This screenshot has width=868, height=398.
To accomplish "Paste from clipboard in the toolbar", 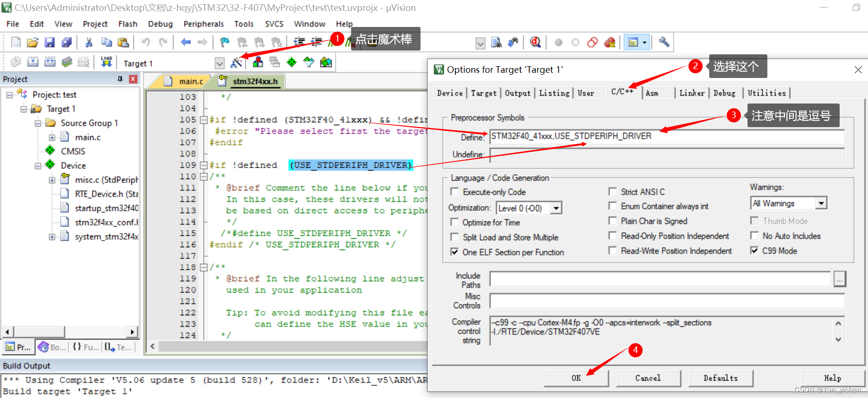I will (123, 43).
